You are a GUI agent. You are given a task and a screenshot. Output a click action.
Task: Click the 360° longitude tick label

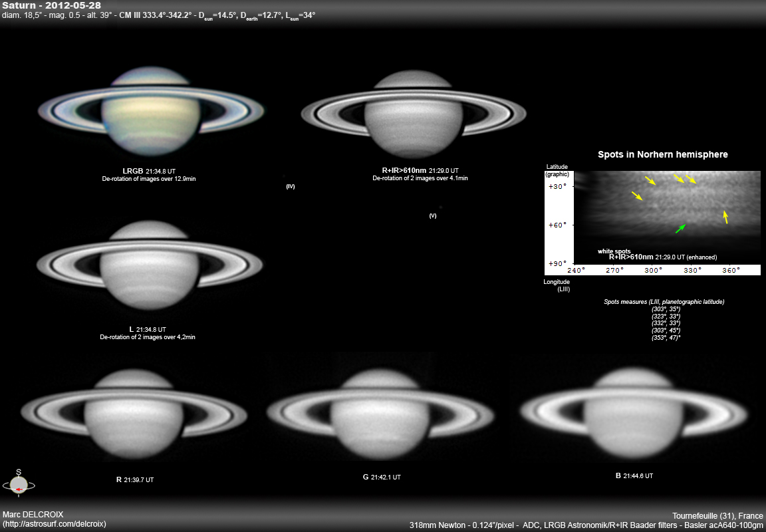(731, 270)
